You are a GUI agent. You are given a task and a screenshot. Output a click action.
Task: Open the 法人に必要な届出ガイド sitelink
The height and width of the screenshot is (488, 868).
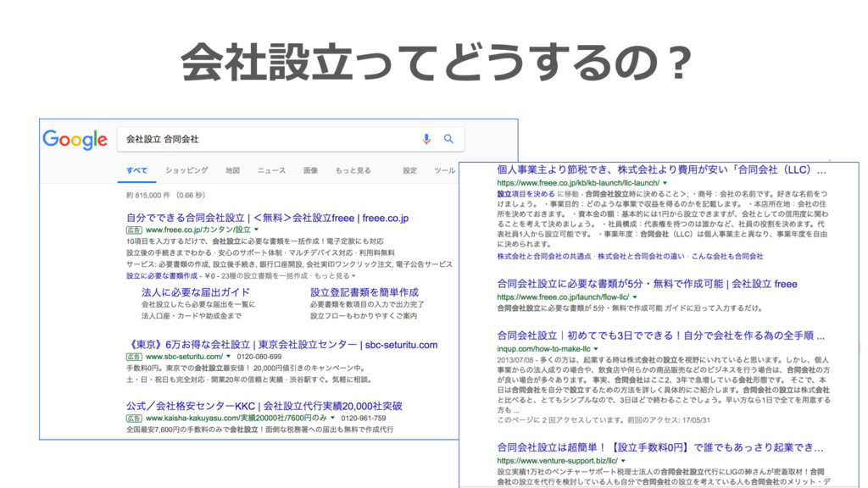tap(195, 291)
